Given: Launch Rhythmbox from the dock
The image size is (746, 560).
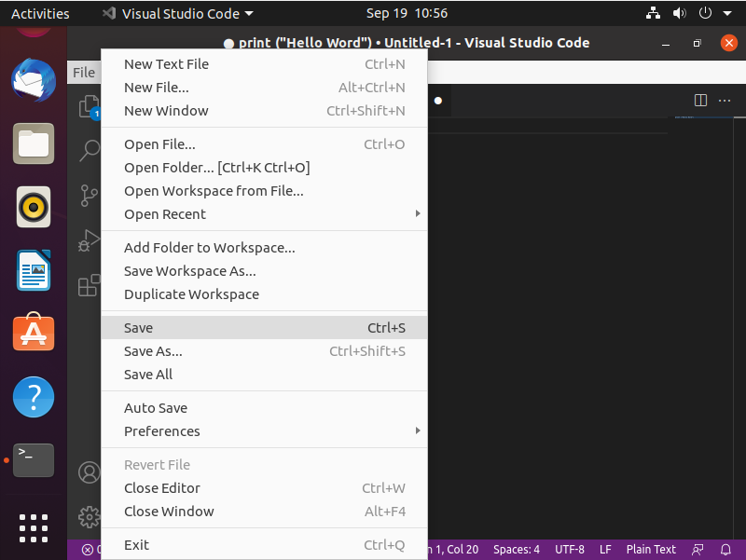Looking at the screenshot, I should click(34, 207).
